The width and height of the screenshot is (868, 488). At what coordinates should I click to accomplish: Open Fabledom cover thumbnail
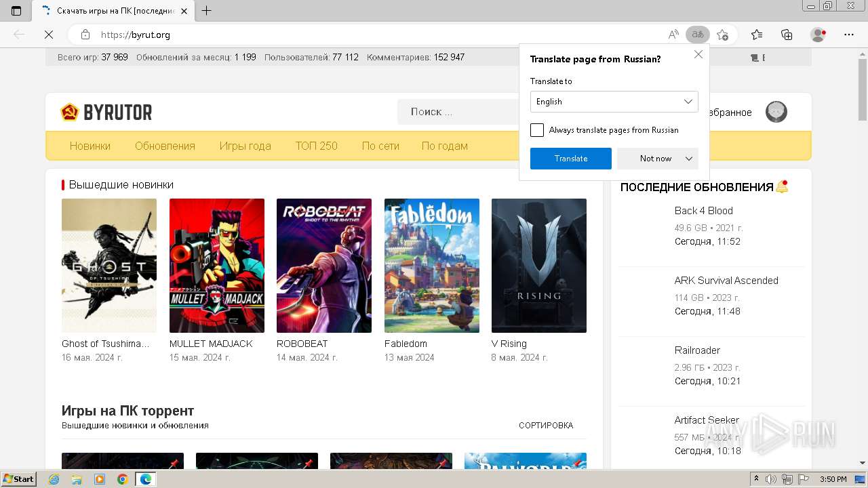click(432, 266)
